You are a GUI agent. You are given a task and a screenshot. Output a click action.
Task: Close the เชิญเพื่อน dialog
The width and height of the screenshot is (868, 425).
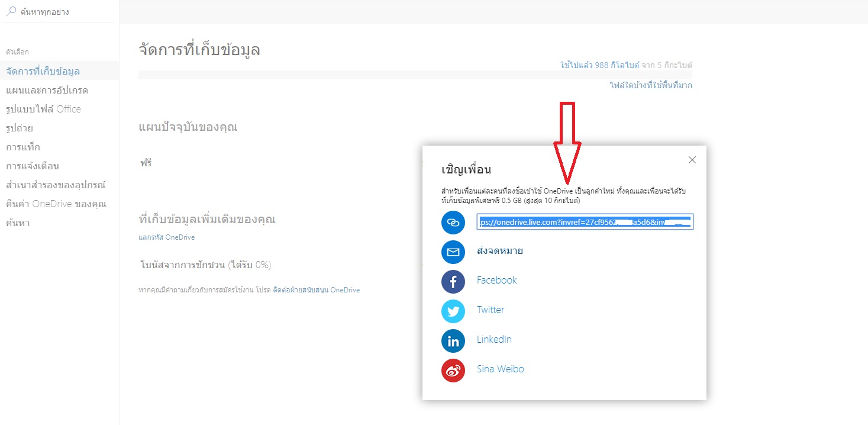(692, 160)
